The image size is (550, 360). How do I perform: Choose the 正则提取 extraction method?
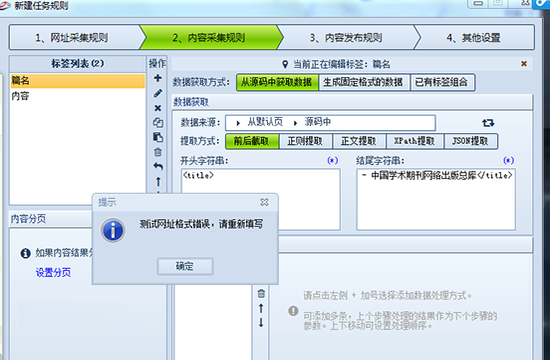[306, 141]
